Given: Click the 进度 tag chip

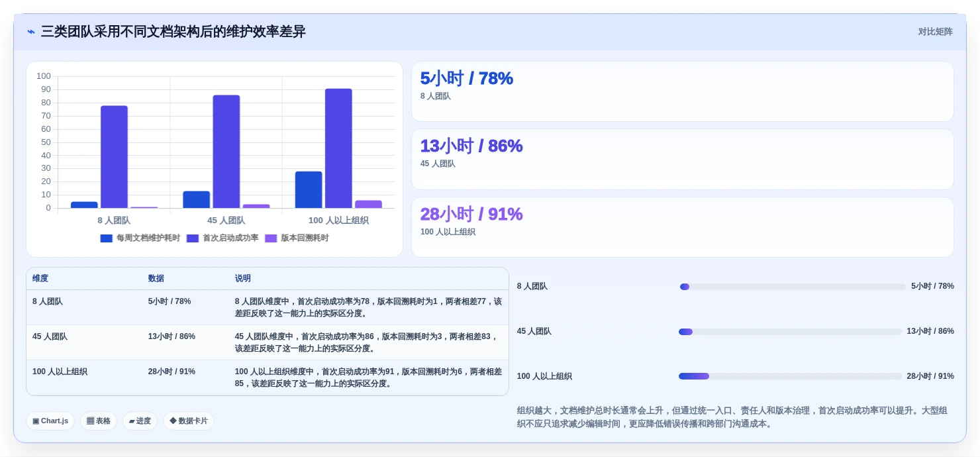Looking at the screenshot, I should click(140, 421).
